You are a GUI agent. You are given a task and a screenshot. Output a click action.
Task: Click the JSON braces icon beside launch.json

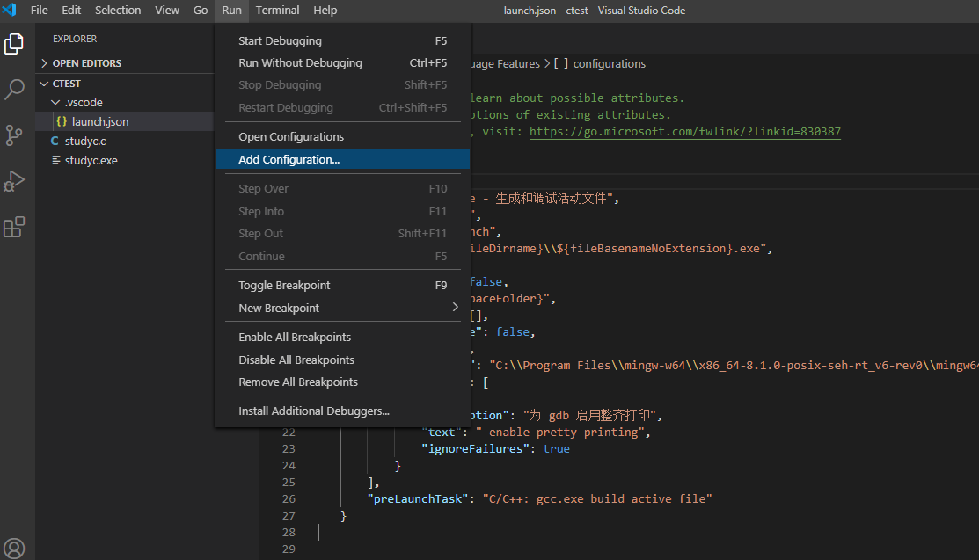click(x=62, y=121)
